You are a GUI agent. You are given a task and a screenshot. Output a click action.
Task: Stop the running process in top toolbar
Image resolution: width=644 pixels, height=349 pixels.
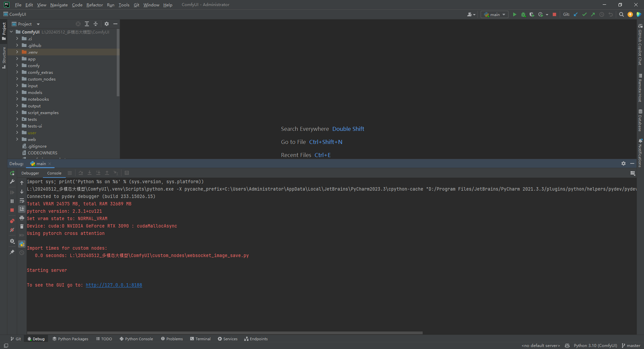(554, 15)
